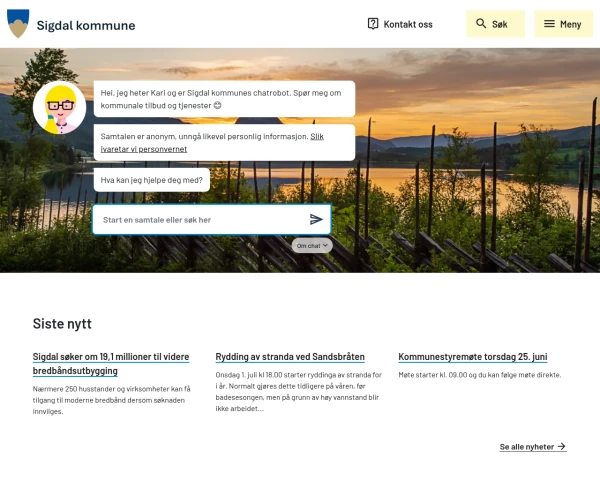Click the hamburger menu icon

coord(549,24)
